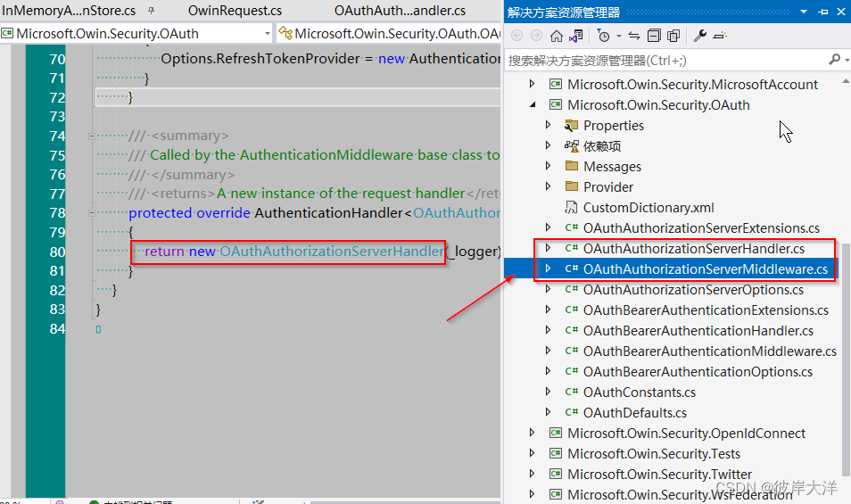Open the class navigation dropdown Microsoft.Owin.Security.OAuth.OAu
Viewport: 851px width, 504px height.
(389, 34)
